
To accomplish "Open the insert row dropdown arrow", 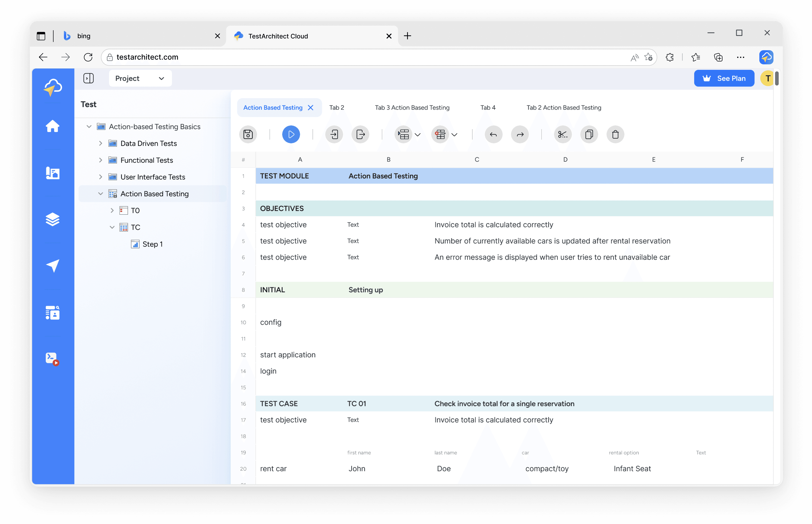I will [417, 135].
